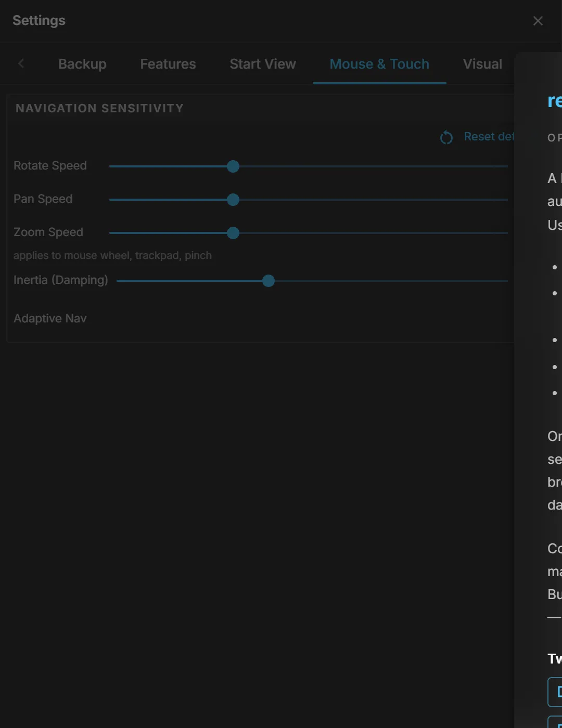
Task: Click the Settings title text
Action: [39, 20]
